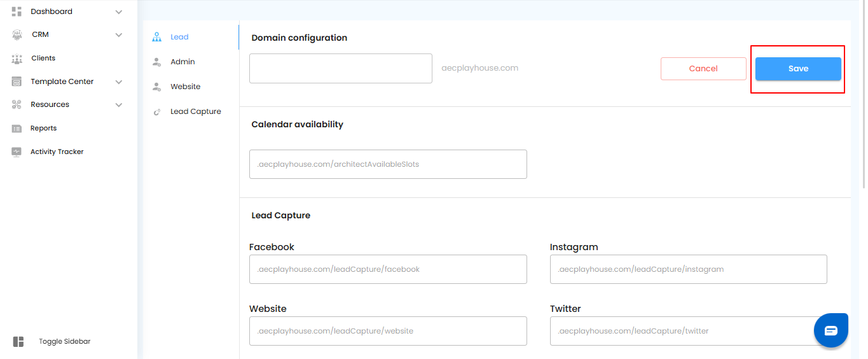The image size is (868, 359).
Task: Click the CRM sidebar icon
Action: click(x=17, y=35)
